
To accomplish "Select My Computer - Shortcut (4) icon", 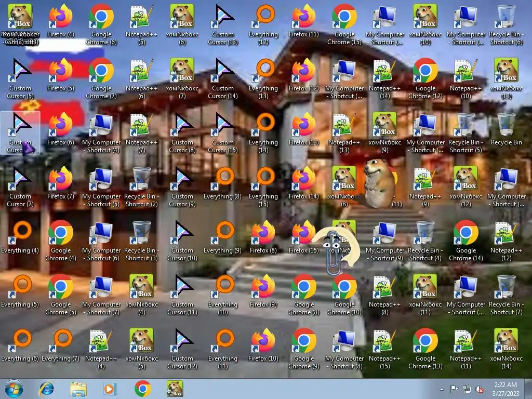I will tap(101, 132).
